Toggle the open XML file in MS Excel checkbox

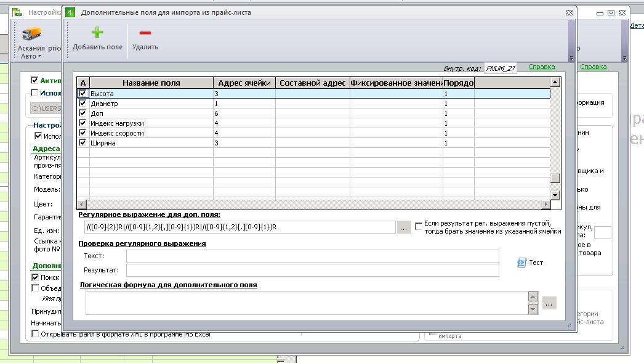point(35,334)
